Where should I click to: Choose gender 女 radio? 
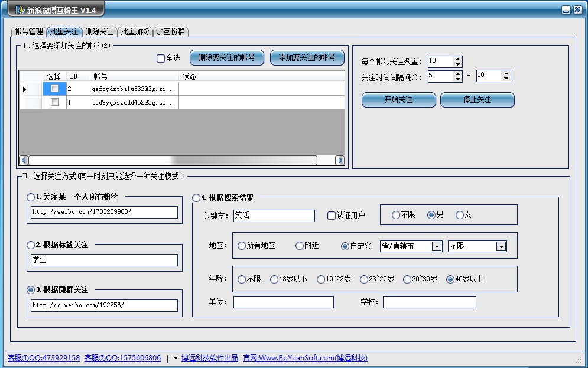459,215
